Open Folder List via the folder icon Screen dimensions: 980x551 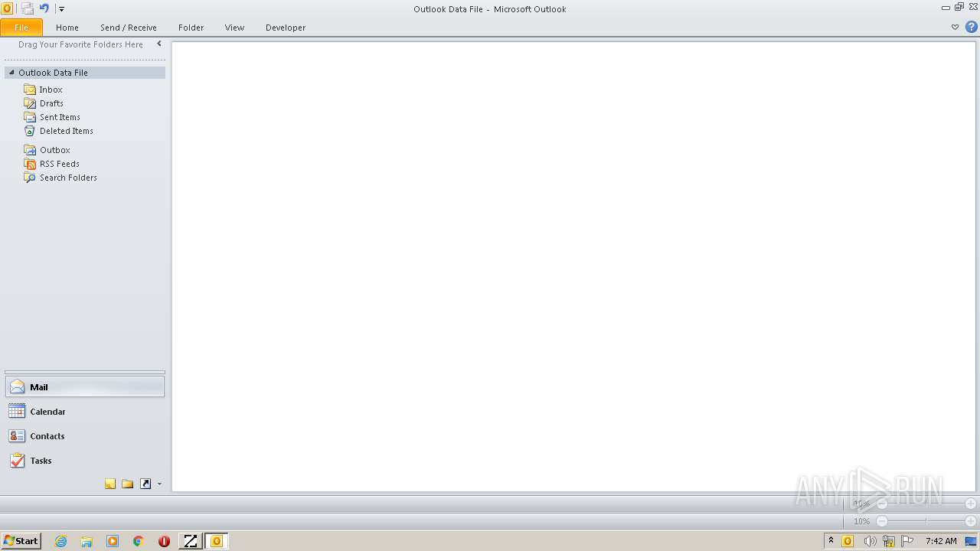tap(128, 484)
